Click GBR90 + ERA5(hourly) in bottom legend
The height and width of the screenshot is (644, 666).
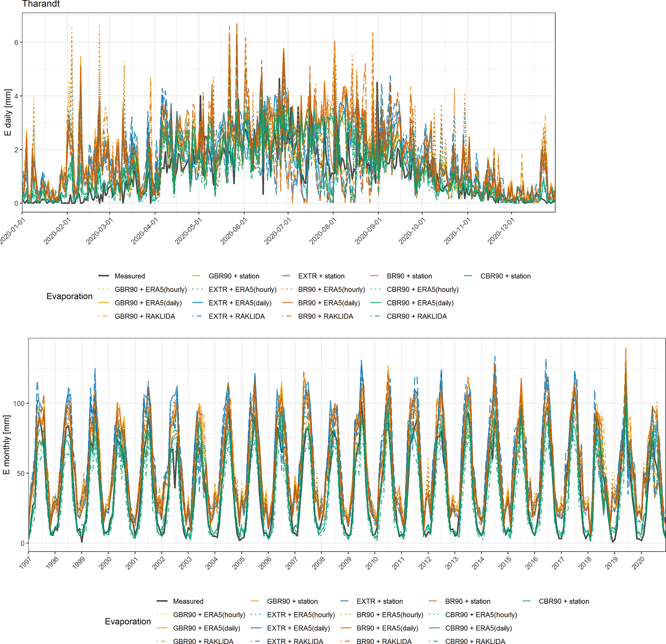(209, 615)
